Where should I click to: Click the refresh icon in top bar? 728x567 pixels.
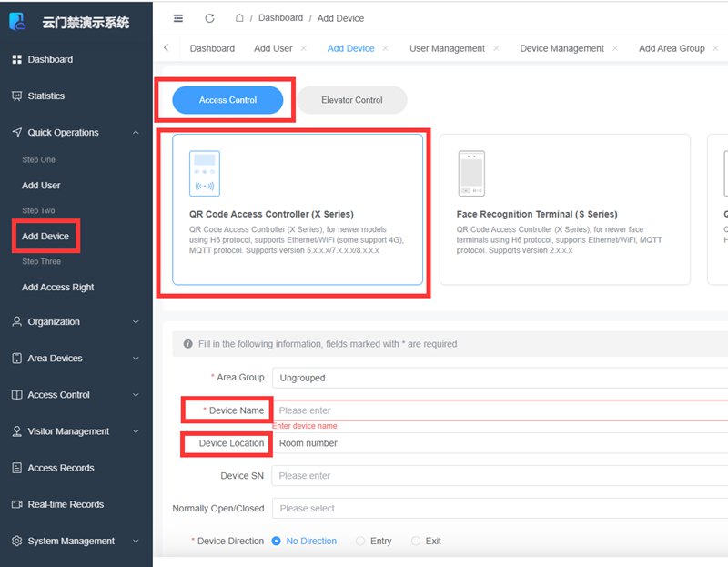(x=210, y=18)
